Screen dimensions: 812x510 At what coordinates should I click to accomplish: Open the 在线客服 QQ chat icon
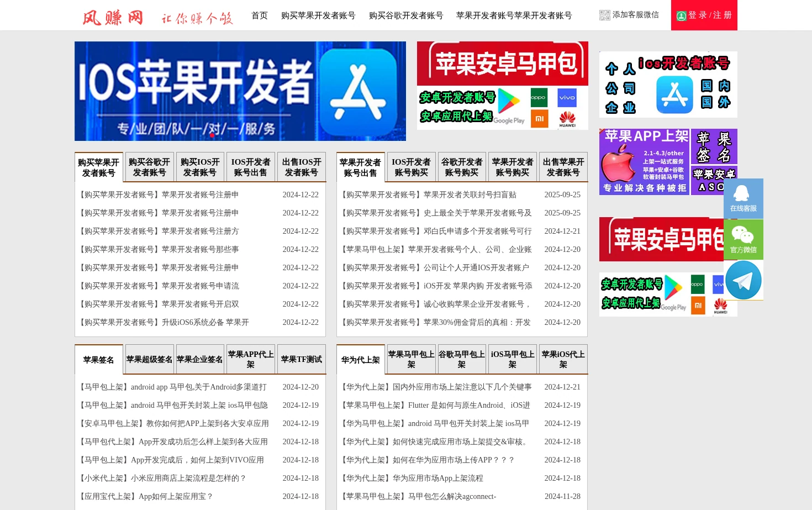tap(744, 198)
